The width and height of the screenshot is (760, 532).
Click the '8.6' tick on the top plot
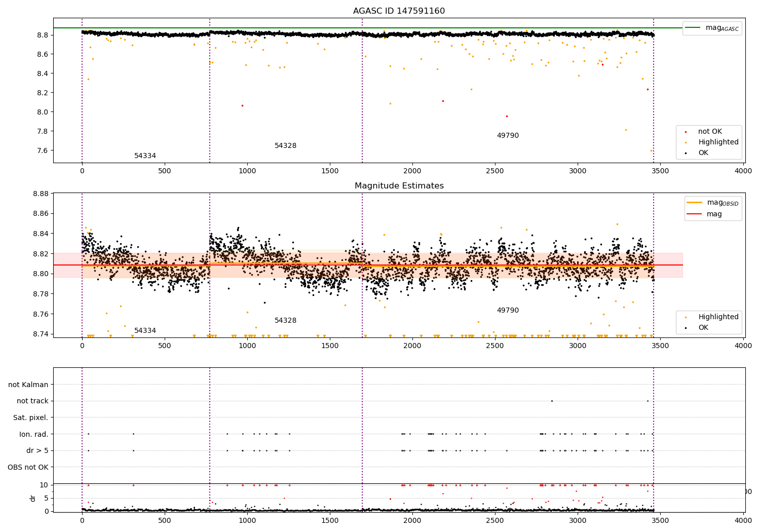(43, 54)
